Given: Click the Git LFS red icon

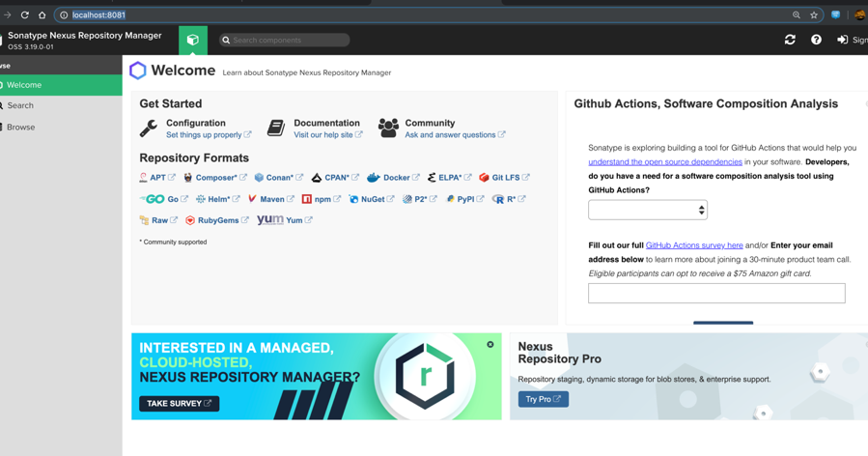Looking at the screenshot, I should [x=484, y=178].
